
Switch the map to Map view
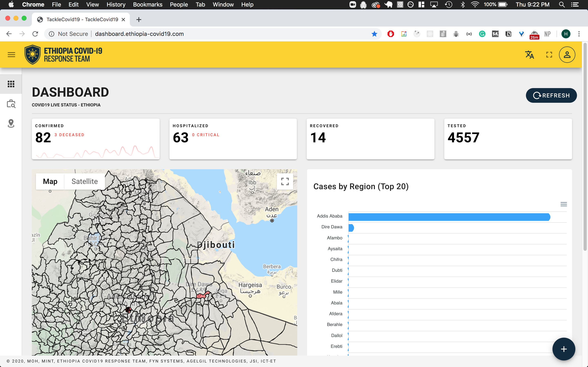pyautogui.click(x=50, y=181)
